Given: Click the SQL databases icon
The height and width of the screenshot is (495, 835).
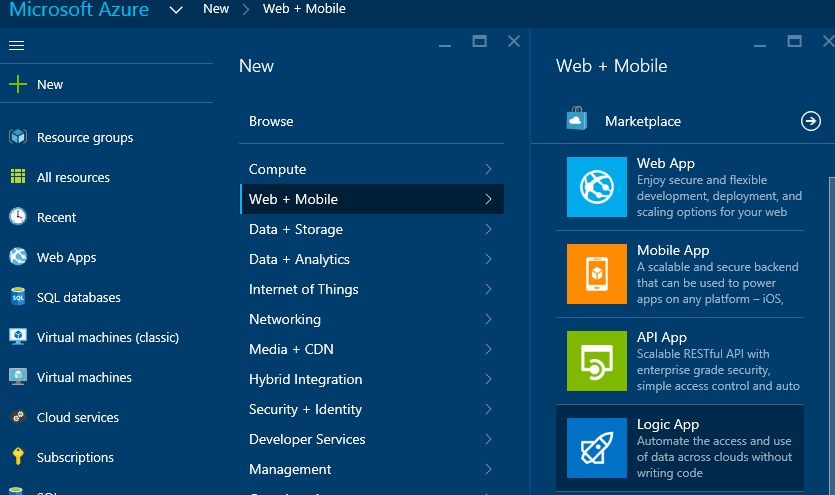Looking at the screenshot, I should 18,297.
